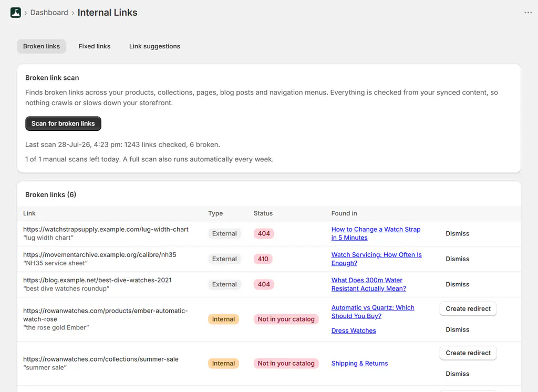Click the Found in column header

344,213
